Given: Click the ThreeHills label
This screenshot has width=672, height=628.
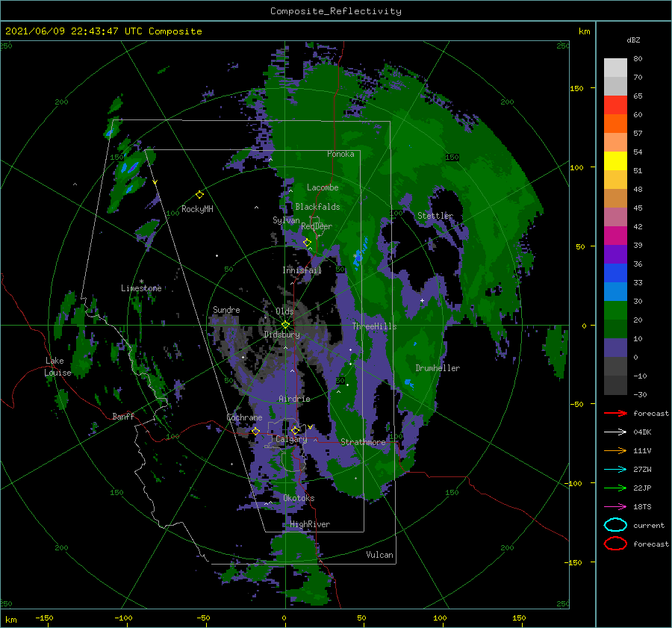Looking at the screenshot, I should pos(375,326).
